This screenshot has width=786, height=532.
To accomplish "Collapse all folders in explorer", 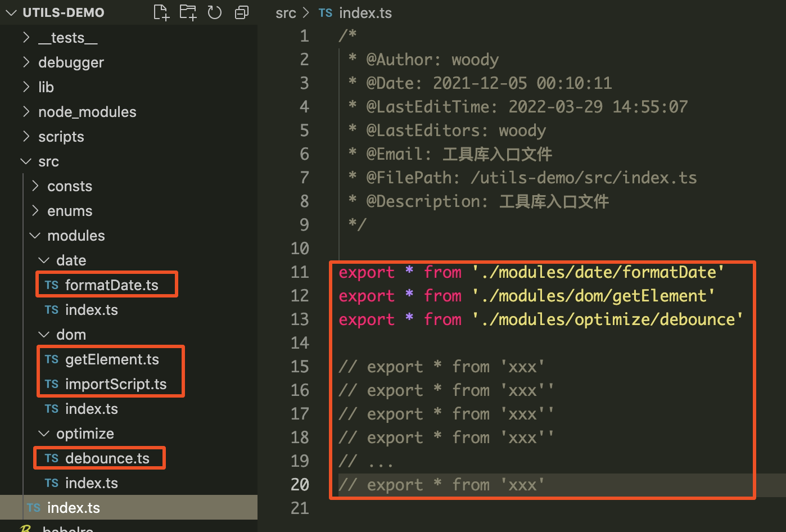I will (242, 12).
